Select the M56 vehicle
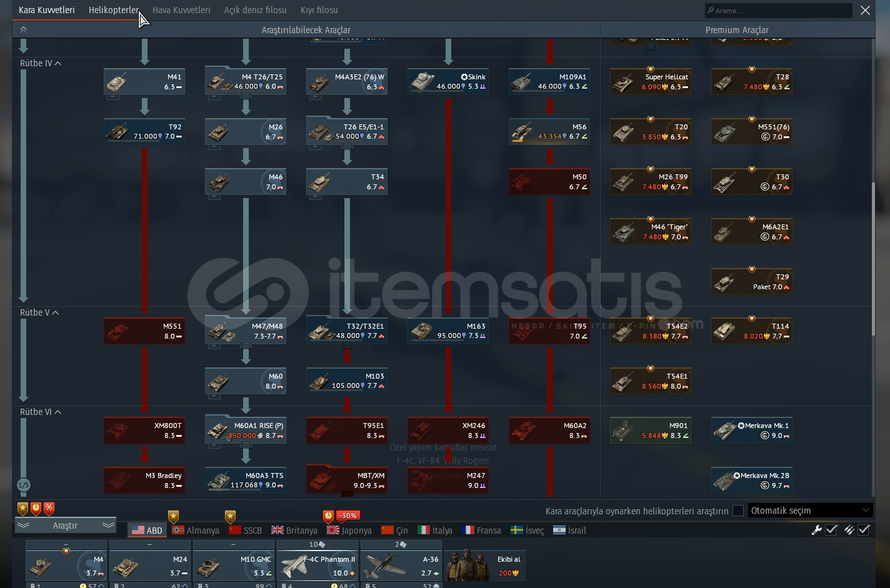The image size is (890, 588). coord(549,132)
